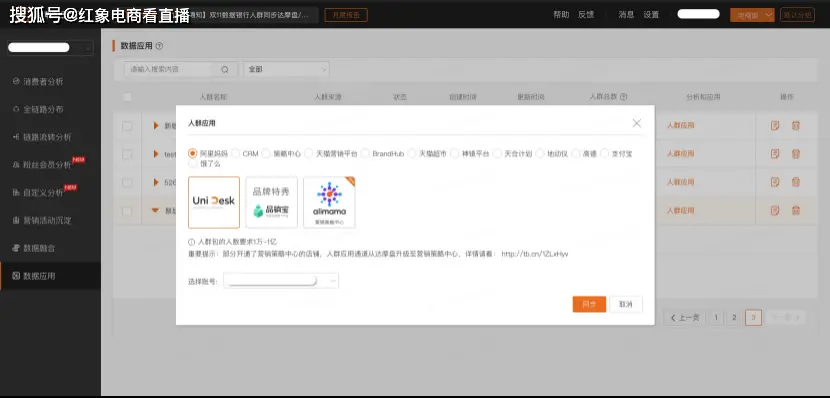Open 消费者分析 via its sidebar icon
The height and width of the screenshot is (398, 830).
(16, 82)
